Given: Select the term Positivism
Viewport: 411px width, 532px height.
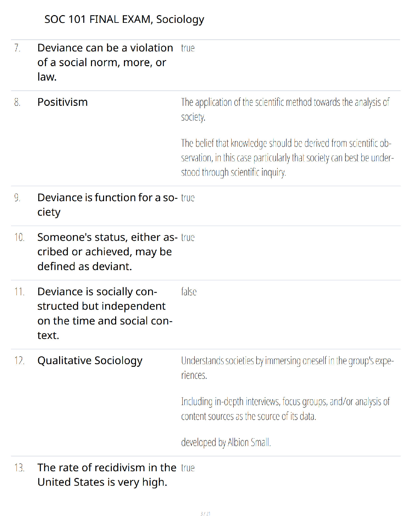Looking at the screenshot, I should [x=62, y=102].
